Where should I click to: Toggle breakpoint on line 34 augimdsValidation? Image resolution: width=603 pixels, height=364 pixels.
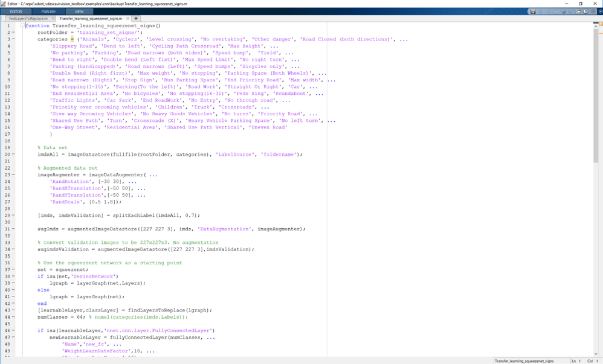click(x=13, y=249)
